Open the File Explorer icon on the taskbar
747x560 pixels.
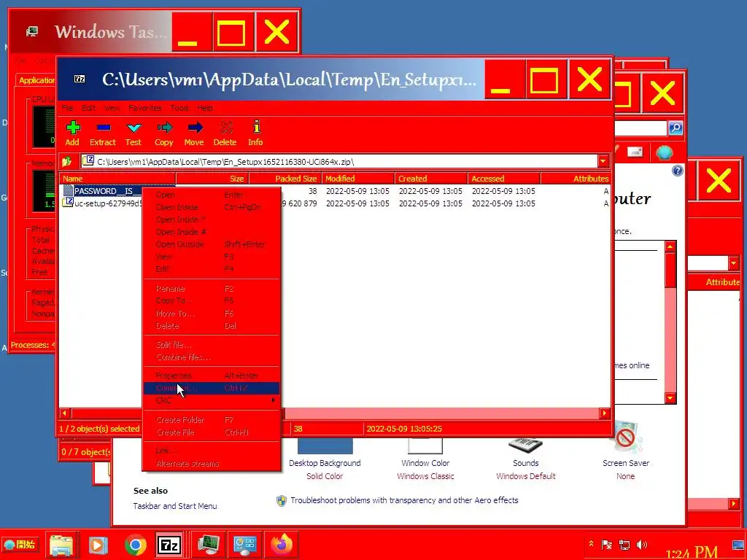point(61,544)
